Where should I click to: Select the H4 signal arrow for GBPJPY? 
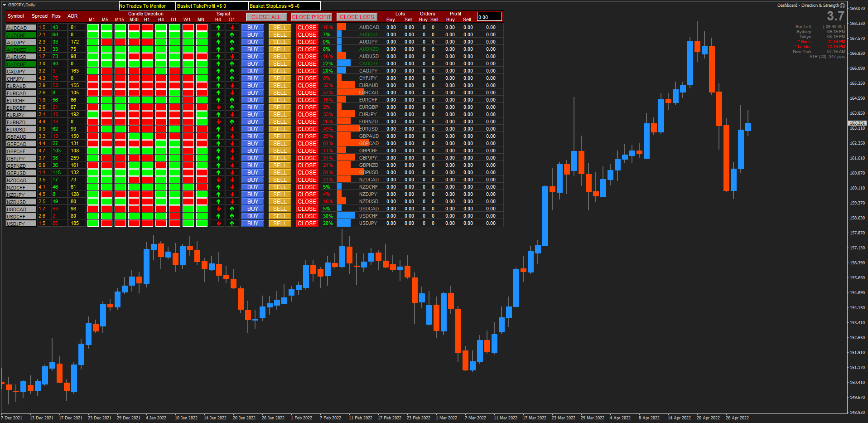[x=218, y=158]
